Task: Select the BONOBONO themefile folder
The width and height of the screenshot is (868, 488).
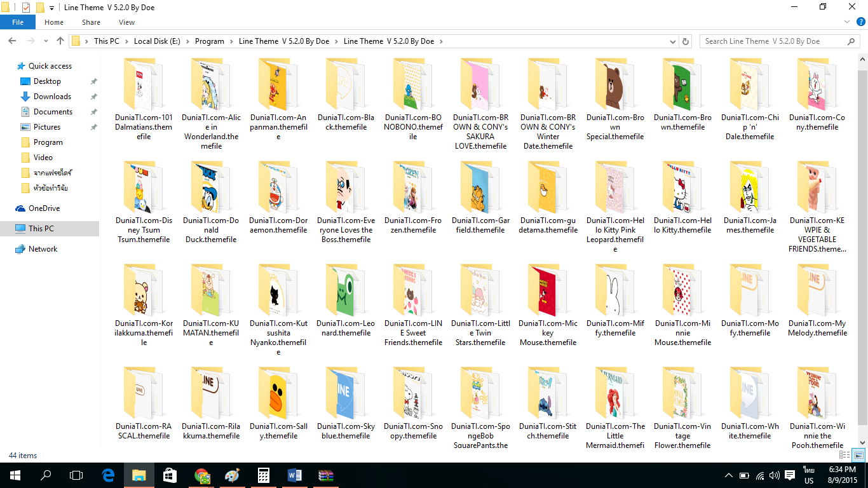Action: point(414,99)
